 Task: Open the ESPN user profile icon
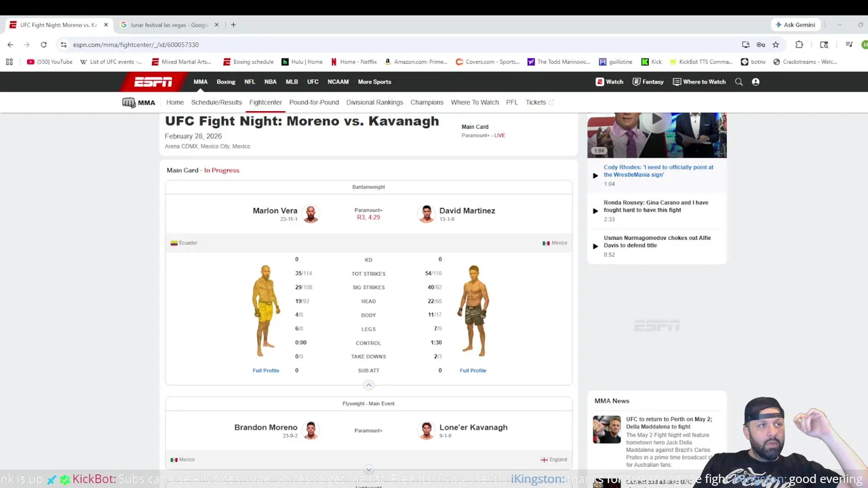tap(755, 82)
